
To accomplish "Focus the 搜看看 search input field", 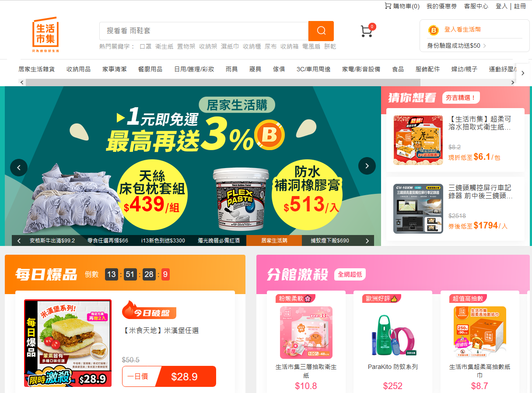I will click(x=204, y=31).
